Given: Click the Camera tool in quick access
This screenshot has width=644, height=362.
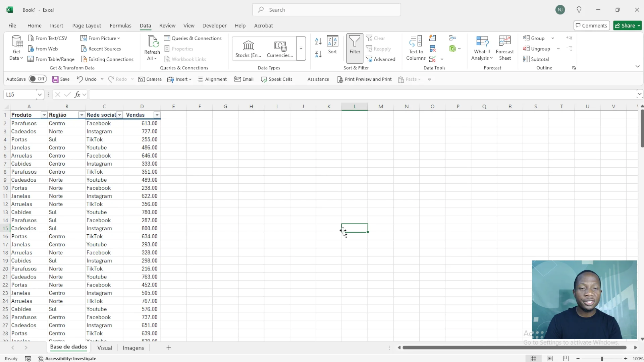Looking at the screenshot, I should click(x=150, y=79).
